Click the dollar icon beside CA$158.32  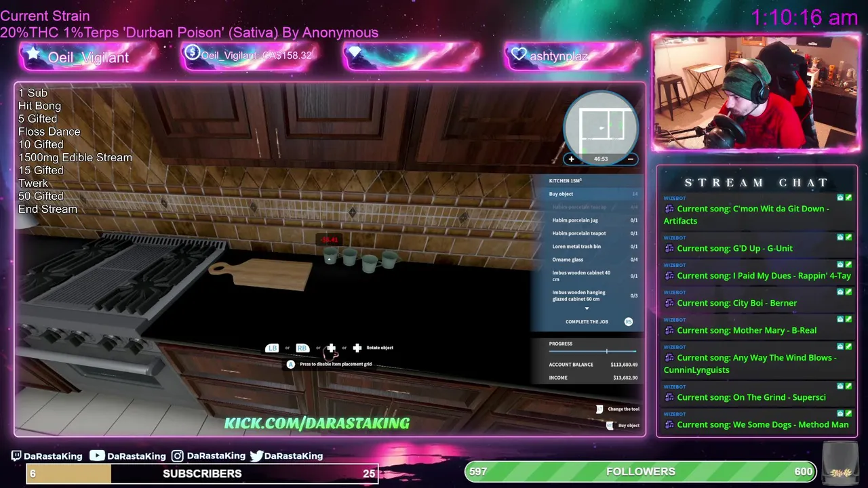pyautogui.click(x=192, y=53)
